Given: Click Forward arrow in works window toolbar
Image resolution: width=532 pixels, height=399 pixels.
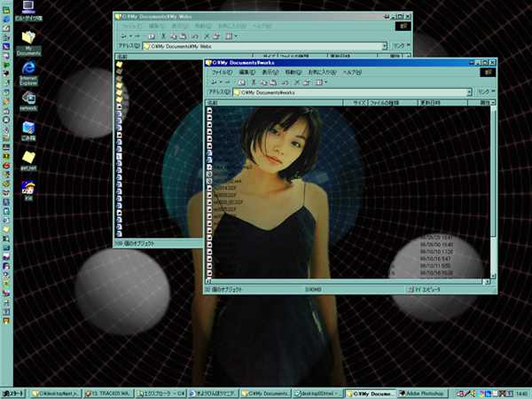Looking at the screenshot, I should coord(227,82).
